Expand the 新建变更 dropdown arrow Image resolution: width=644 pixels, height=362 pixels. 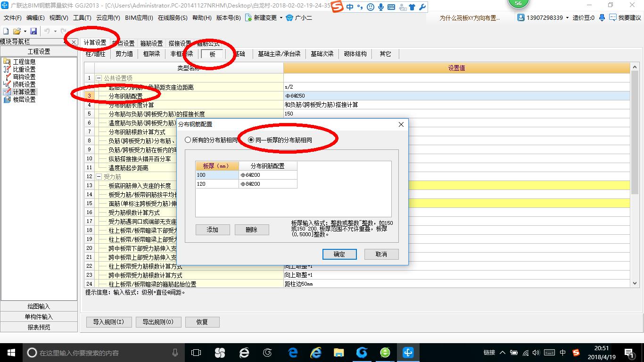click(x=281, y=18)
